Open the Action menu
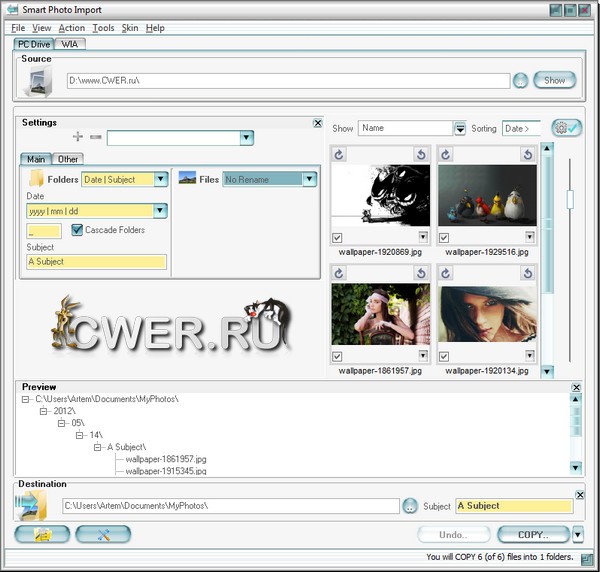Screen dimensions: 600x572 click(x=71, y=28)
